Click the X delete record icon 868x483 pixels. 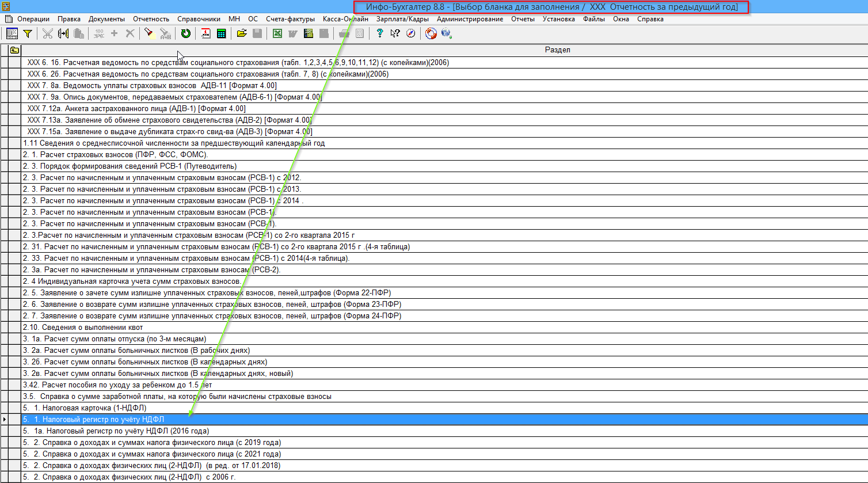click(130, 34)
